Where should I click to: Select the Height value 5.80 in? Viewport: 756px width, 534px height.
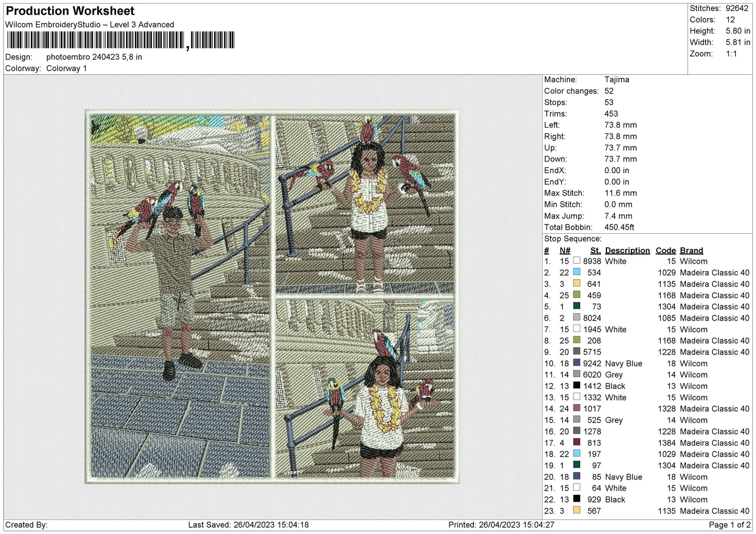coord(738,31)
